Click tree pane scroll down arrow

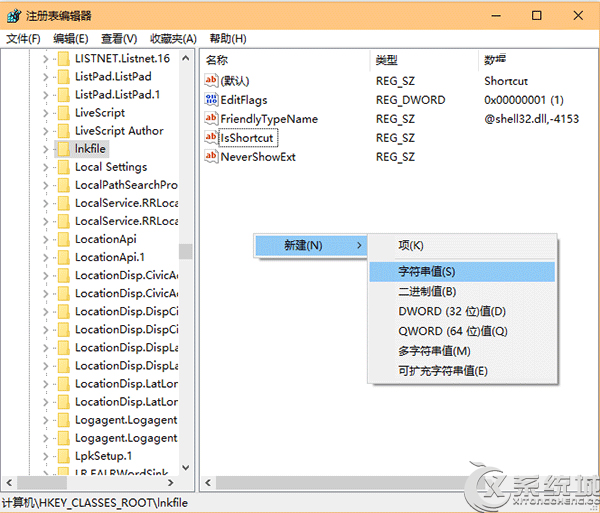pyautogui.click(x=186, y=467)
